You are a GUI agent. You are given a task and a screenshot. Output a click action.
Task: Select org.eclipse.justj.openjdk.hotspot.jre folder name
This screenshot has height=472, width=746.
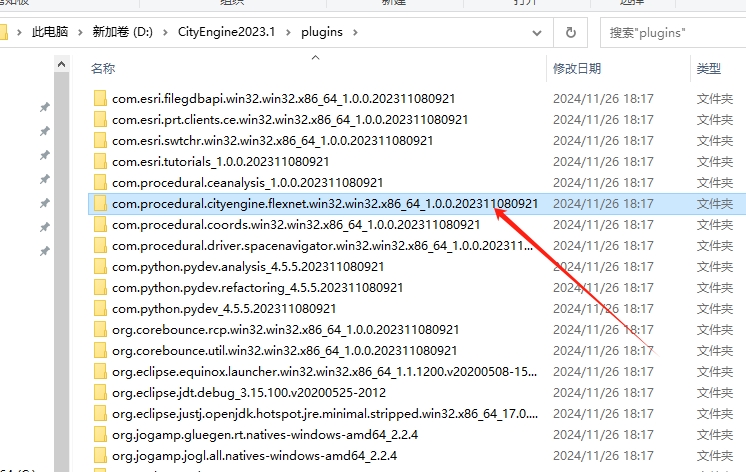tap(325, 413)
